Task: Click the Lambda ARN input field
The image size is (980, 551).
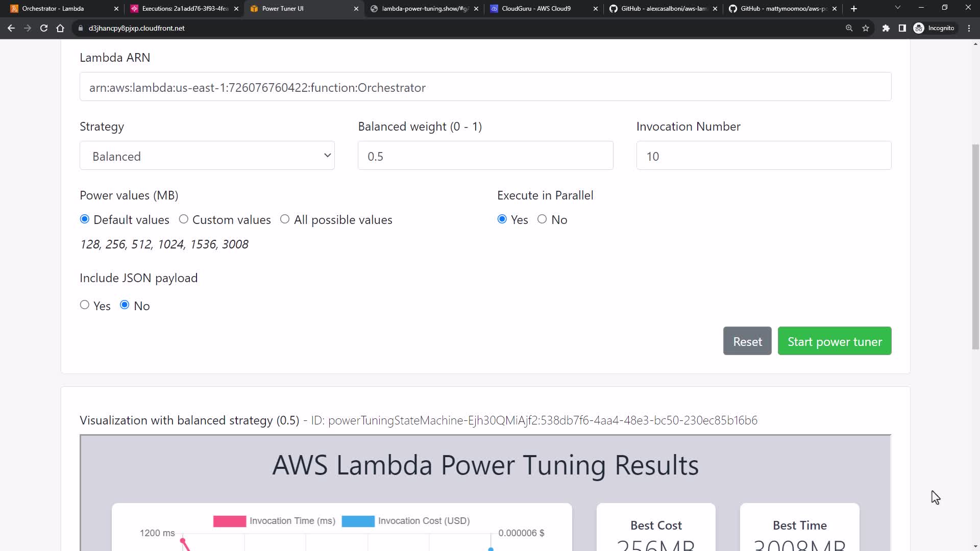Action: tap(485, 87)
